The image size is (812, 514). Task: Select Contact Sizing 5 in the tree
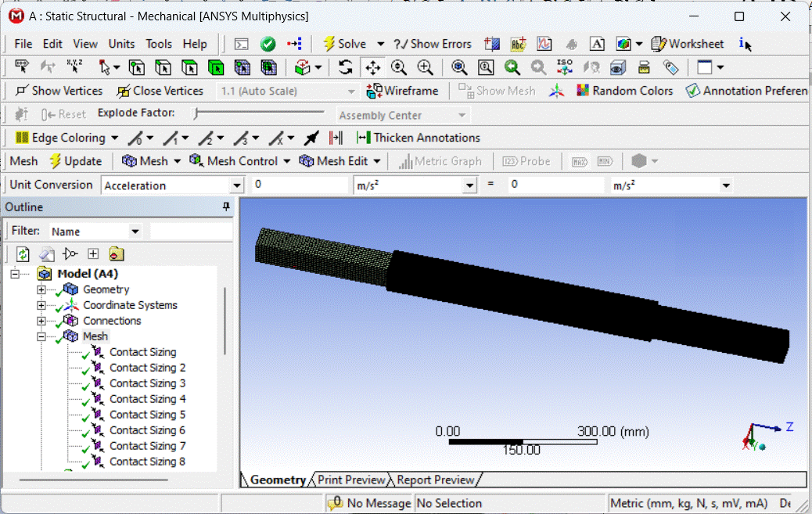tap(147, 415)
